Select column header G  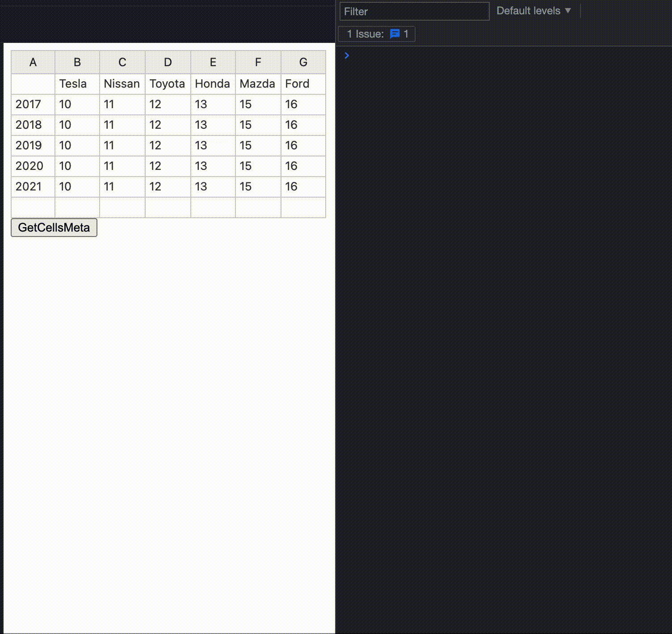[x=303, y=62]
